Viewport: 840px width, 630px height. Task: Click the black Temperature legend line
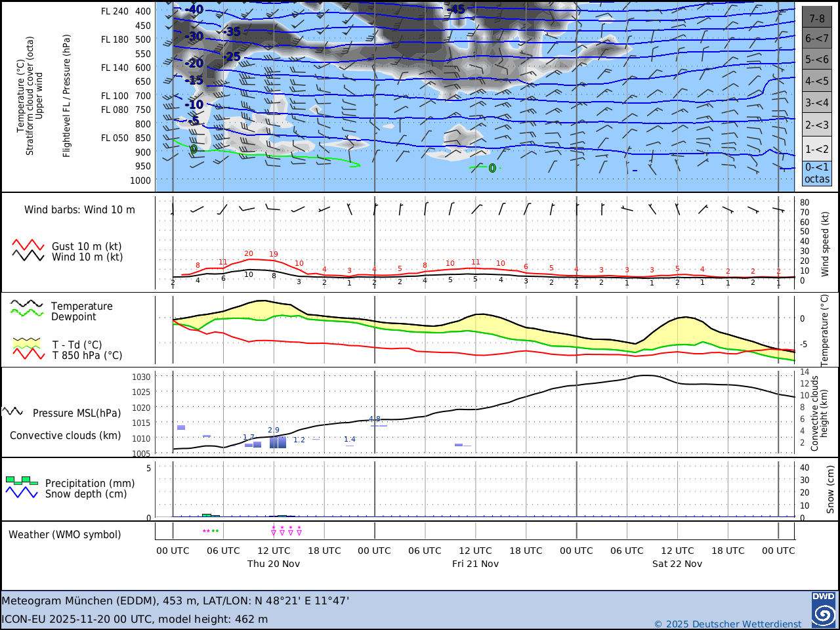point(27,304)
